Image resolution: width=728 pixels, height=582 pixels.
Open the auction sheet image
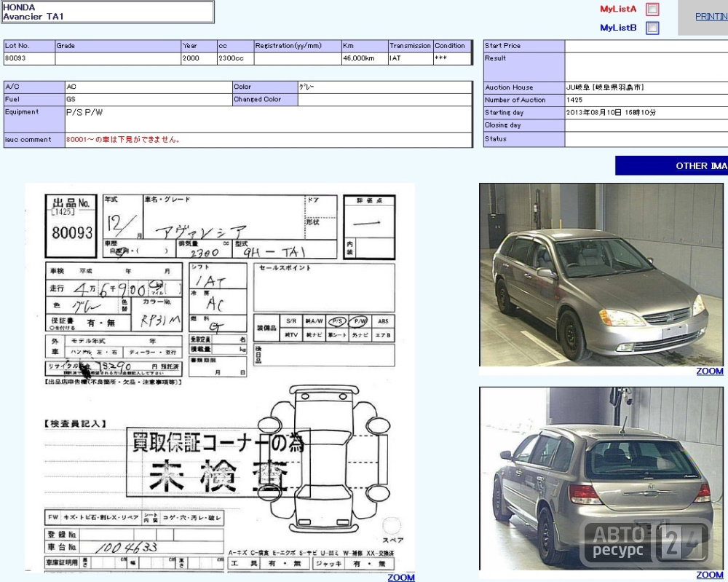[220, 377]
